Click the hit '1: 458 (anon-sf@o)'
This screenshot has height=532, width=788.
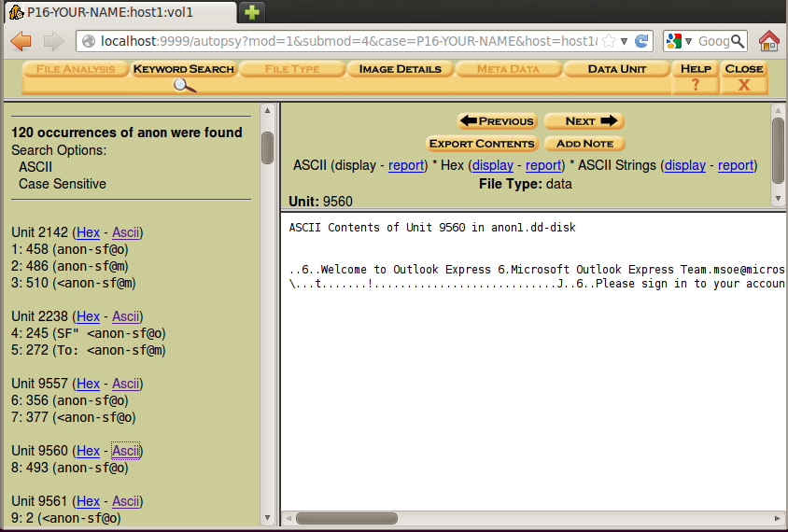(70, 249)
